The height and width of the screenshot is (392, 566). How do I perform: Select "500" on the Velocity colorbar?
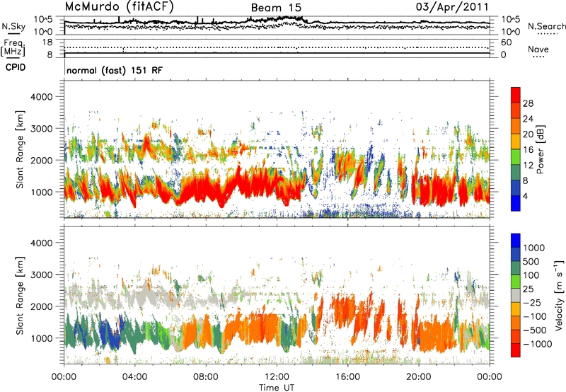pos(532,262)
